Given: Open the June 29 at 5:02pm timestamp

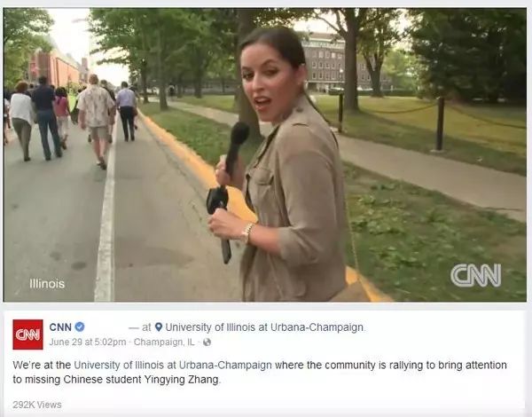Looking at the screenshot, I should (x=88, y=342).
